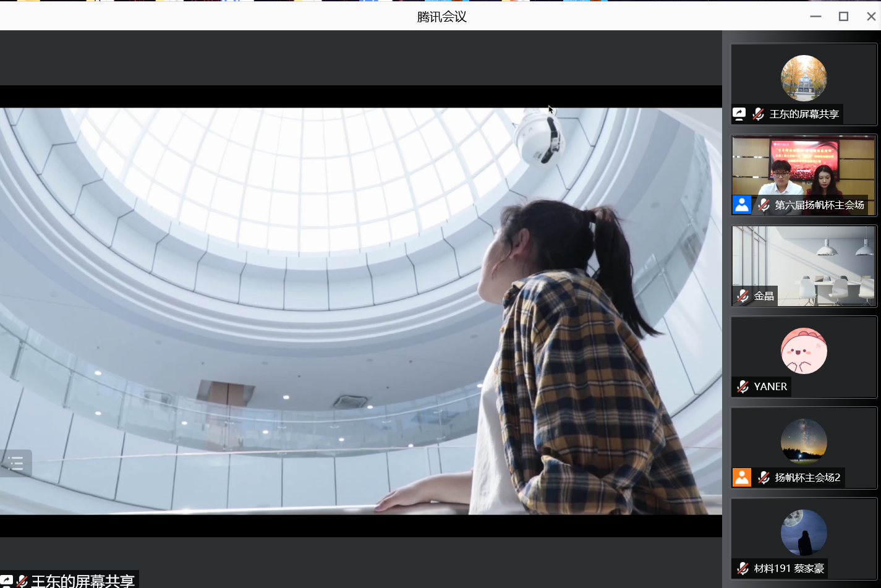
Task: Click the blue member badge on 第六届扬帆杯主会场 tile
Action: 741,205
